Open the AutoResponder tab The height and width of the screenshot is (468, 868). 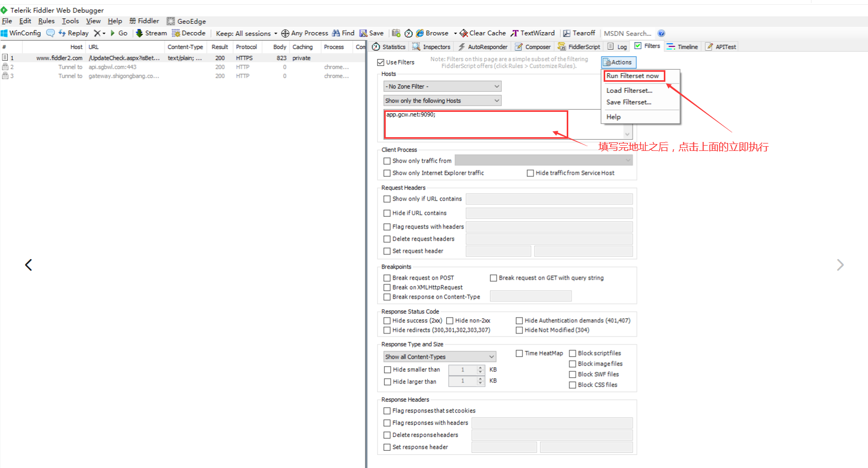pos(482,46)
